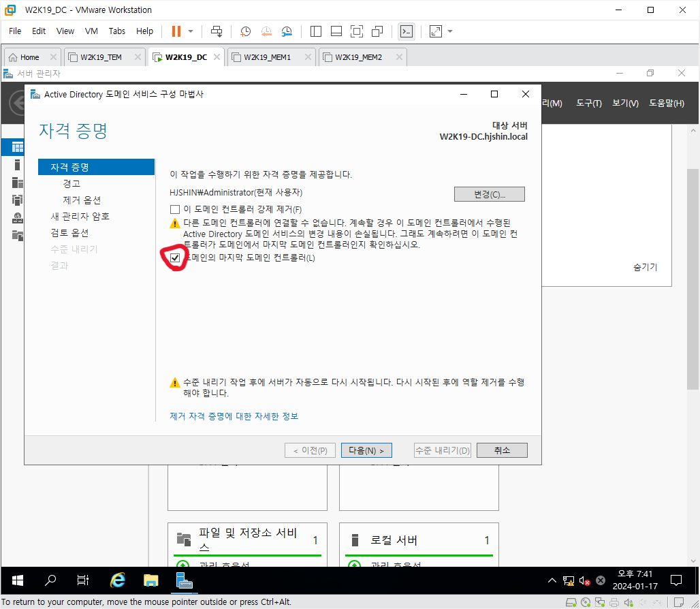Click 숨기기 link in Server Manager
The width and height of the screenshot is (700, 609).
click(645, 267)
